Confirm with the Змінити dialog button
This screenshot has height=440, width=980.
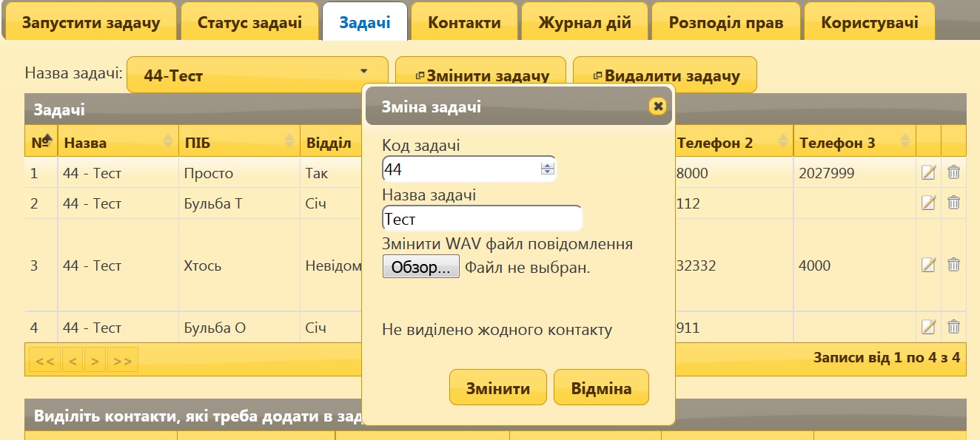point(498,387)
